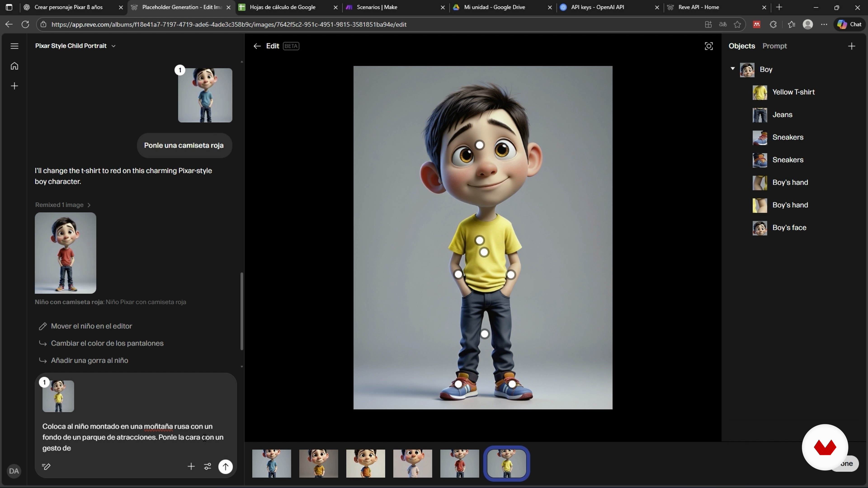This screenshot has height=488, width=868.
Task: Click the chat panel scrollbar
Action: 242,311
